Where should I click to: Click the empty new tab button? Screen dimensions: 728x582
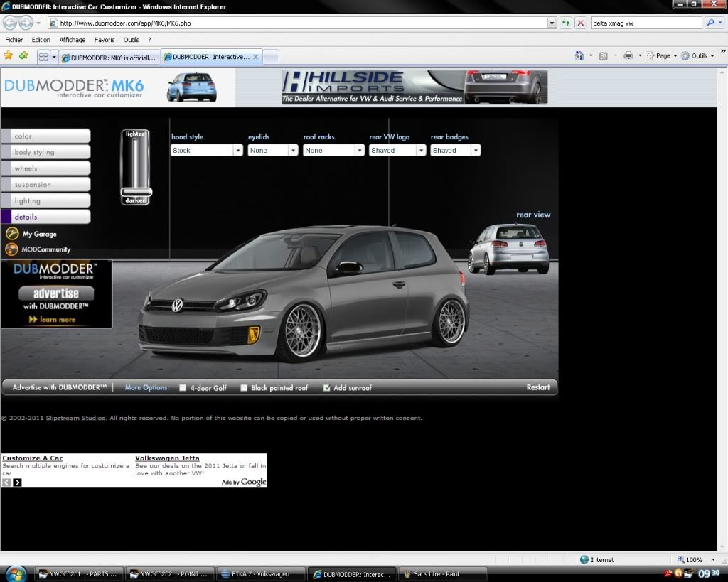[270, 57]
